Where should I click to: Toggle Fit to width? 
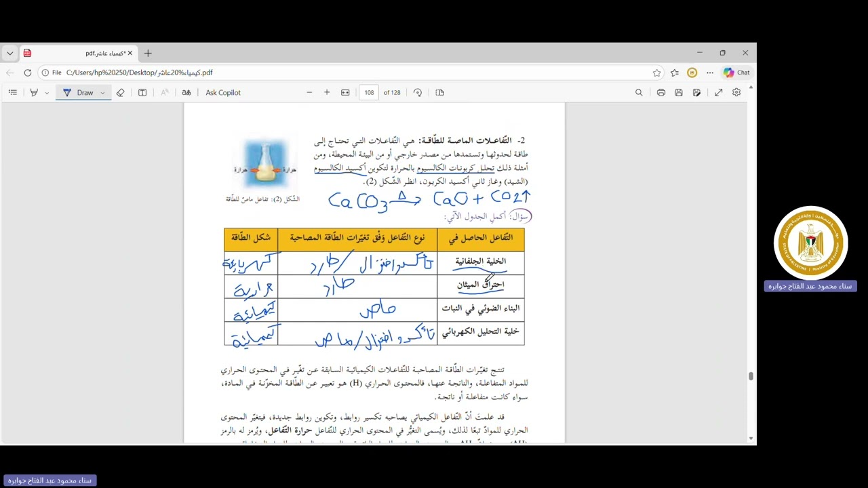pos(345,93)
